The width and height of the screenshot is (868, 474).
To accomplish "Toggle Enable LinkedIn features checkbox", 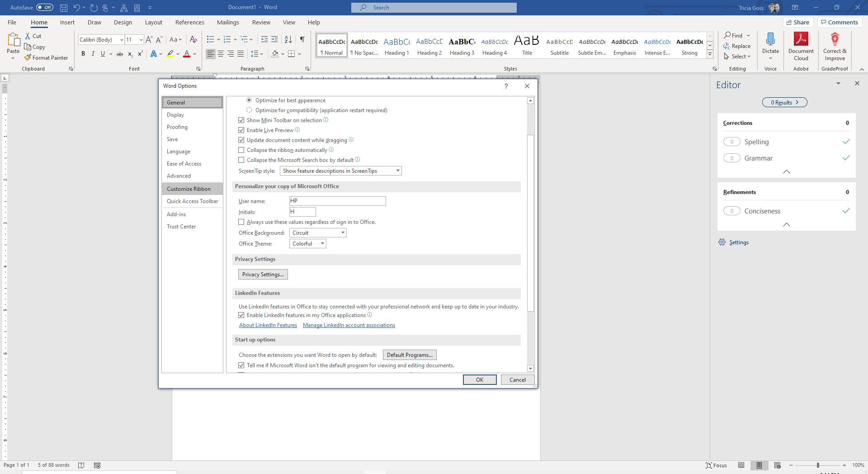I will (241, 315).
